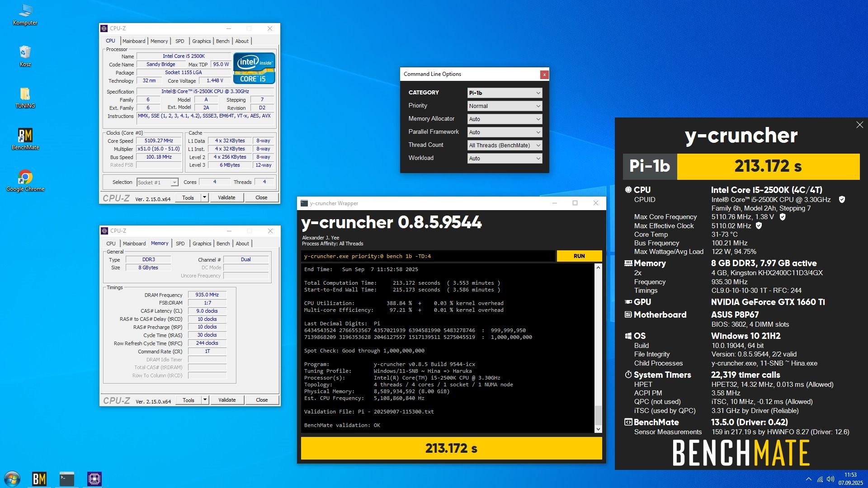Expand the Tools arrow in upper CPU-Z
This screenshot has width=868, height=488.
pyautogui.click(x=204, y=197)
